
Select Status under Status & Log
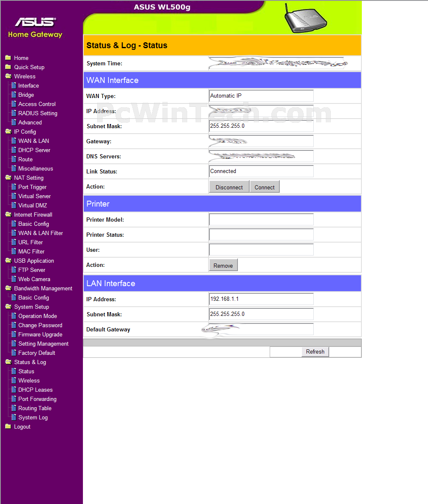26,371
